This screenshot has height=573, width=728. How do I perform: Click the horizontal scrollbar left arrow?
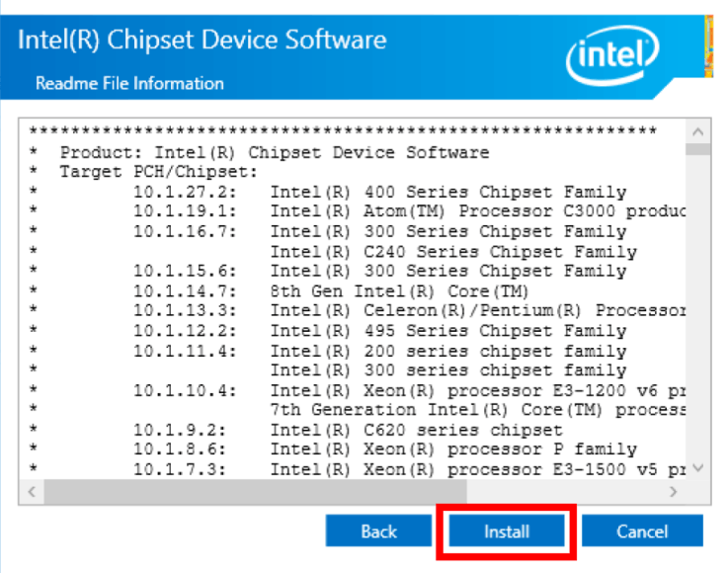point(32,491)
